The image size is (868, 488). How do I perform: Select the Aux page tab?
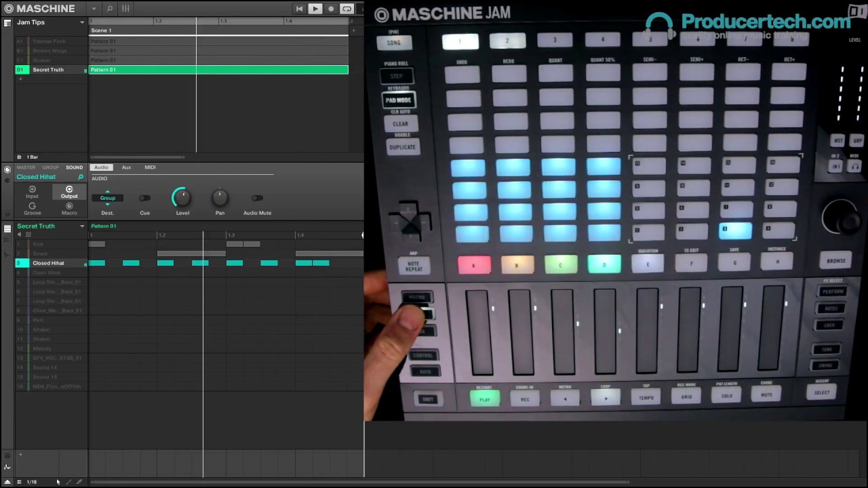pyautogui.click(x=126, y=167)
